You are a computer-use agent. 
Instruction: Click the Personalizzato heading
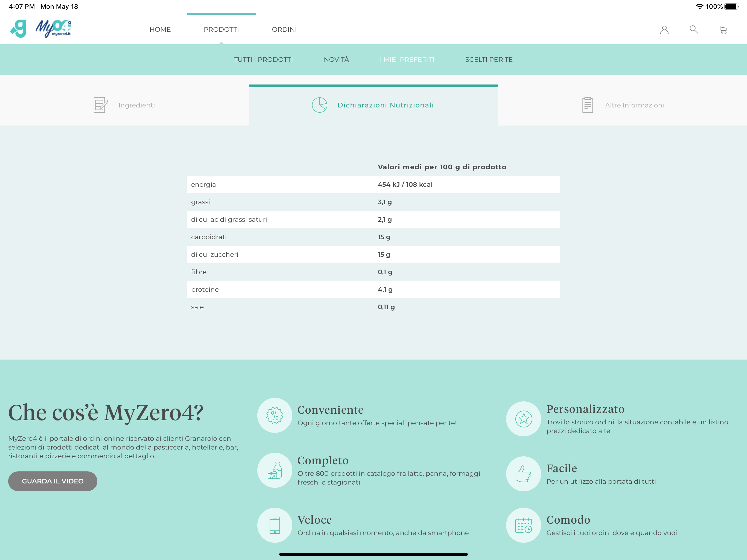point(585,409)
